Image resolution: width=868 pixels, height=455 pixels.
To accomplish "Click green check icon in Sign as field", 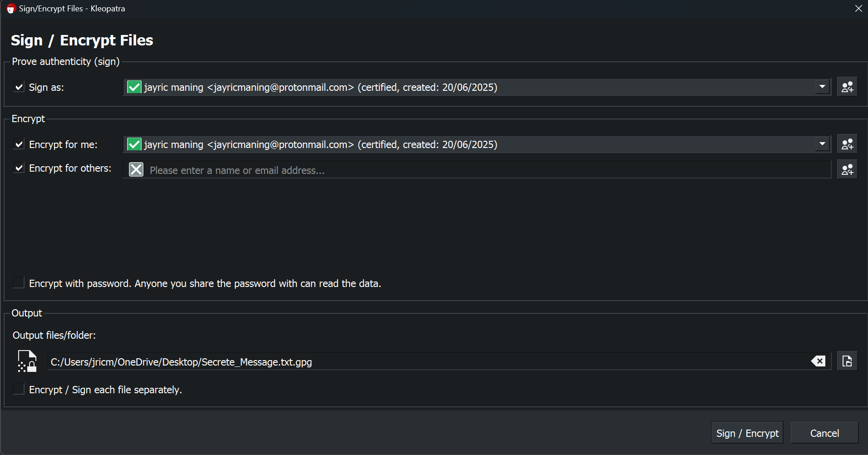I will coord(134,87).
